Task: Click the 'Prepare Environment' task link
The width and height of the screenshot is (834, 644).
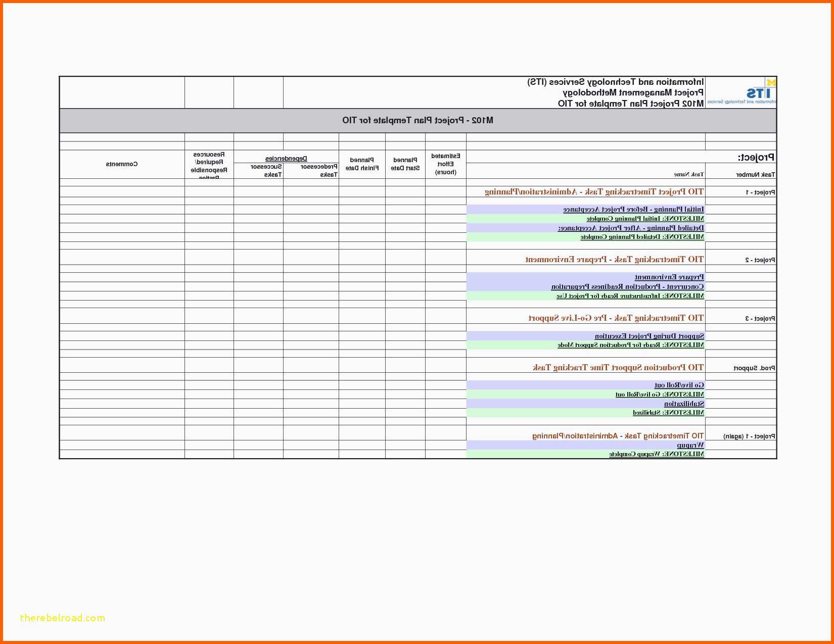Action: 669,277
